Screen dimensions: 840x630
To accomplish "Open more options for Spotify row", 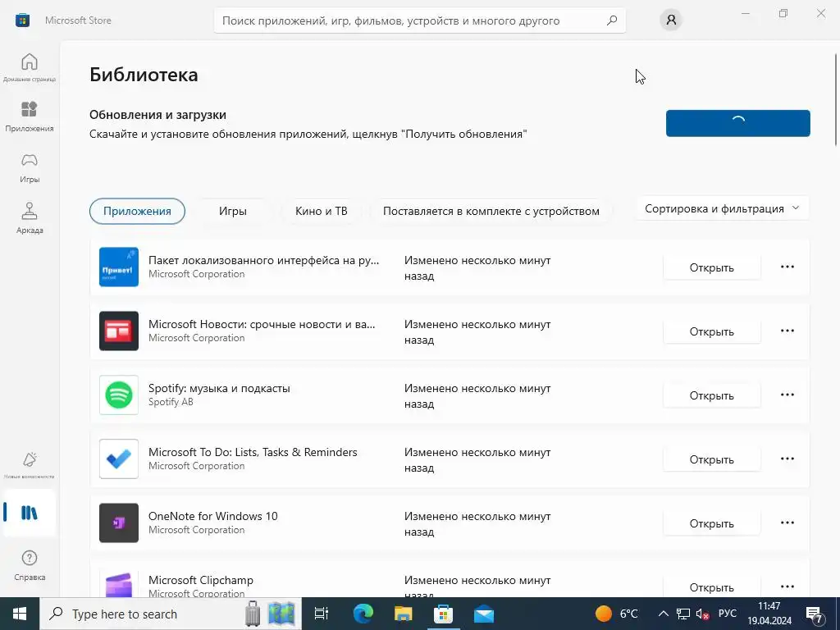I will point(787,395).
